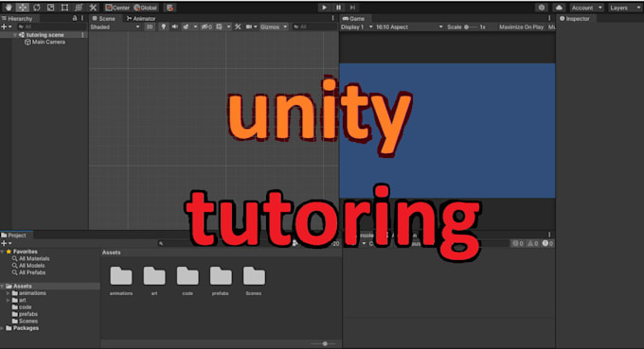
Task: Toggle 2D scene view mode
Action: coord(150,26)
